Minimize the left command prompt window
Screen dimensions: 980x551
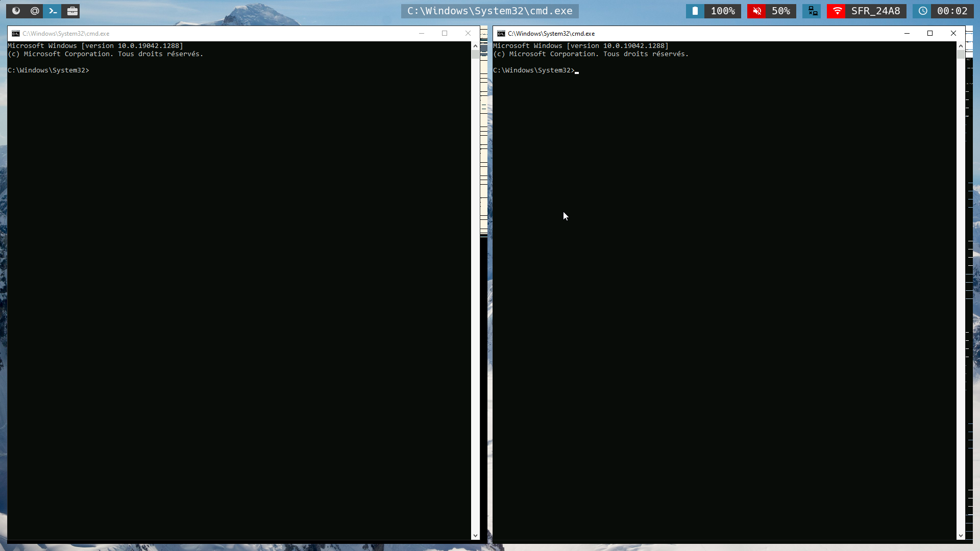(421, 33)
